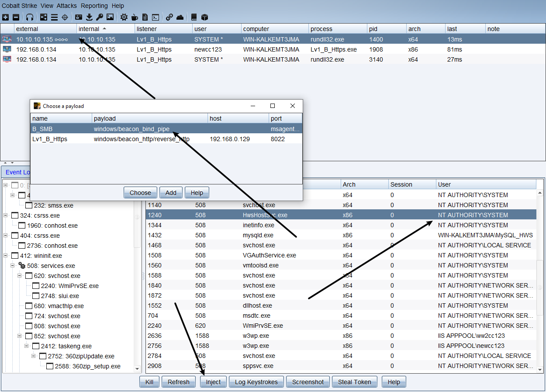Click the Help button beside Steal Token
546x392 pixels.
tap(394, 382)
